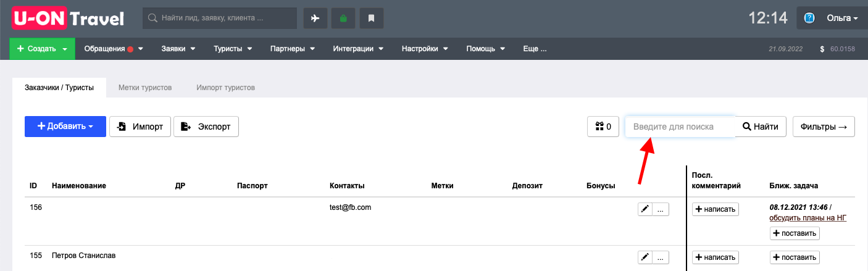Click the bookmark icon in header

pos(372,18)
